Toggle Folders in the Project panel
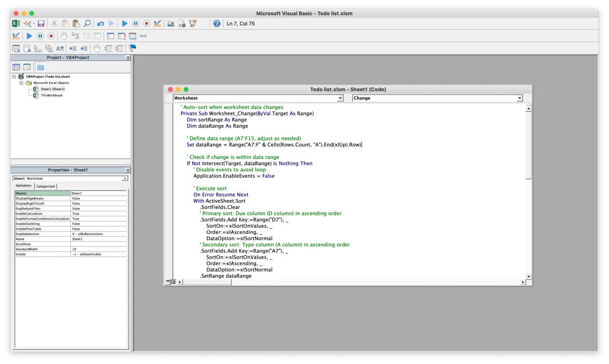This screenshot has width=609, height=364. 41,67
